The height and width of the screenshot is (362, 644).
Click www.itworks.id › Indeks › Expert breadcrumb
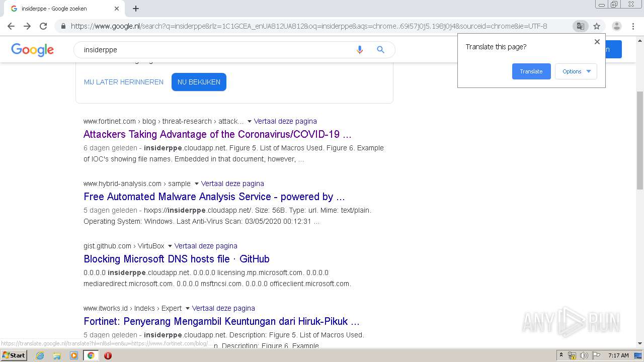(x=133, y=308)
